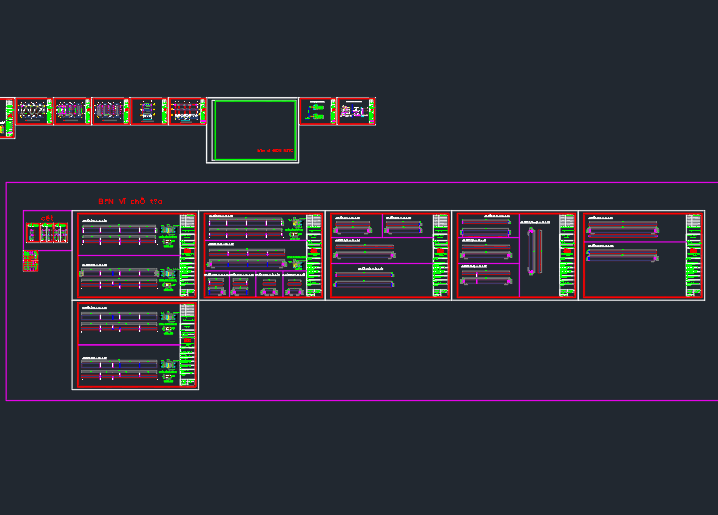Select the top beam elevation in the far-right beam sheet
718x515 pixels.
pyautogui.click(x=623, y=228)
